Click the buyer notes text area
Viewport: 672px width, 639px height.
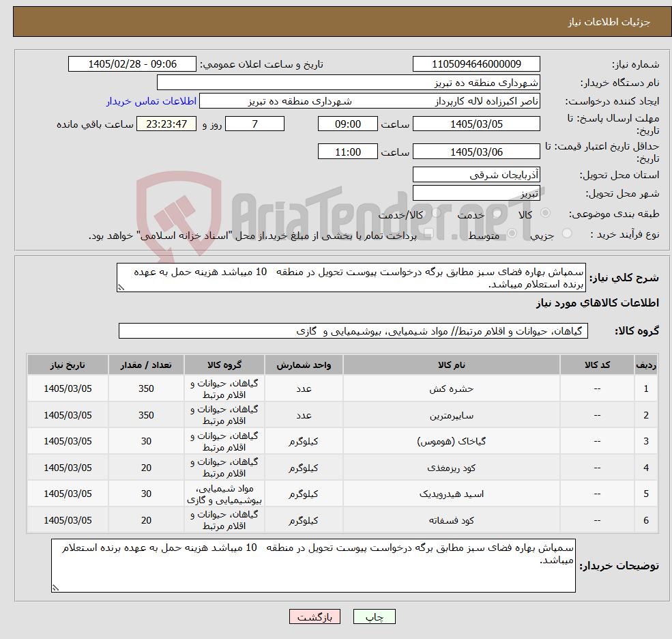313,566
